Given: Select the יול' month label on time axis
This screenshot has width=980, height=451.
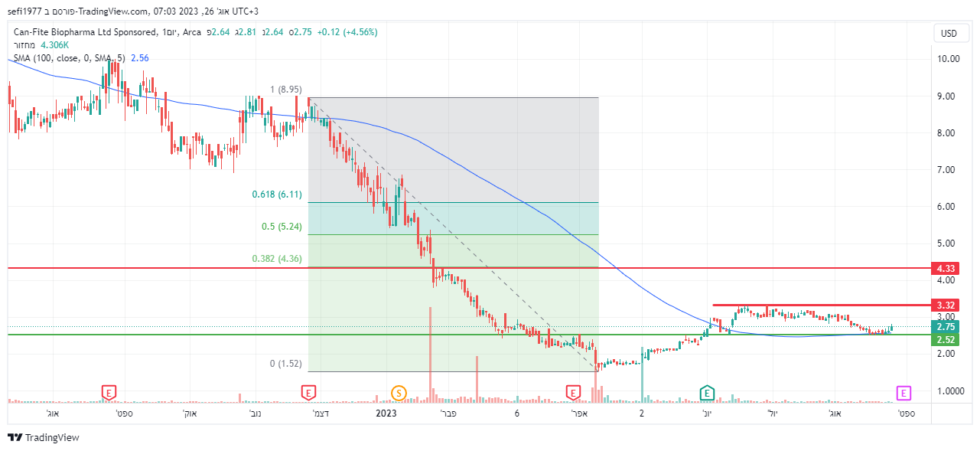Looking at the screenshot, I should pyautogui.click(x=773, y=413).
